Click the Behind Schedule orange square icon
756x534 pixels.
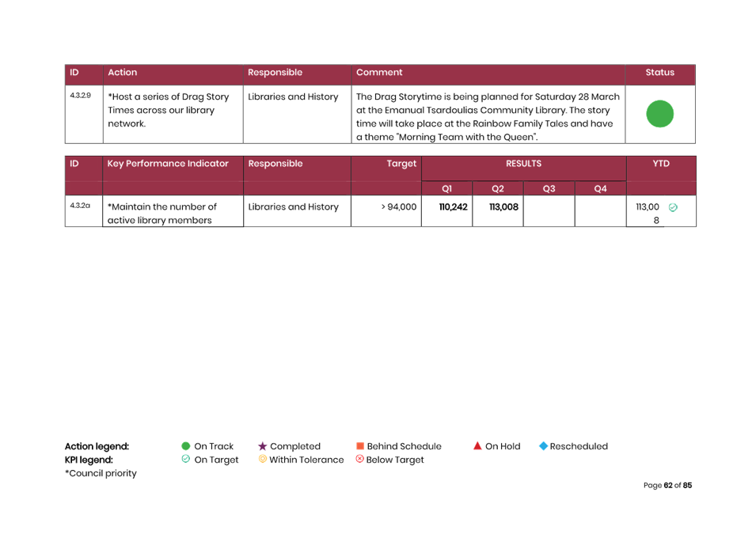[x=359, y=446]
